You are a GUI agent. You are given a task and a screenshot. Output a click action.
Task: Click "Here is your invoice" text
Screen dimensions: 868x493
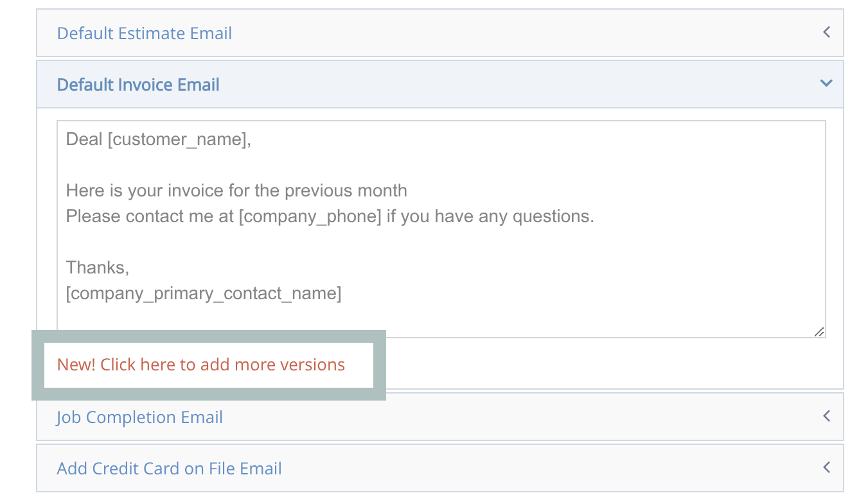point(146,191)
